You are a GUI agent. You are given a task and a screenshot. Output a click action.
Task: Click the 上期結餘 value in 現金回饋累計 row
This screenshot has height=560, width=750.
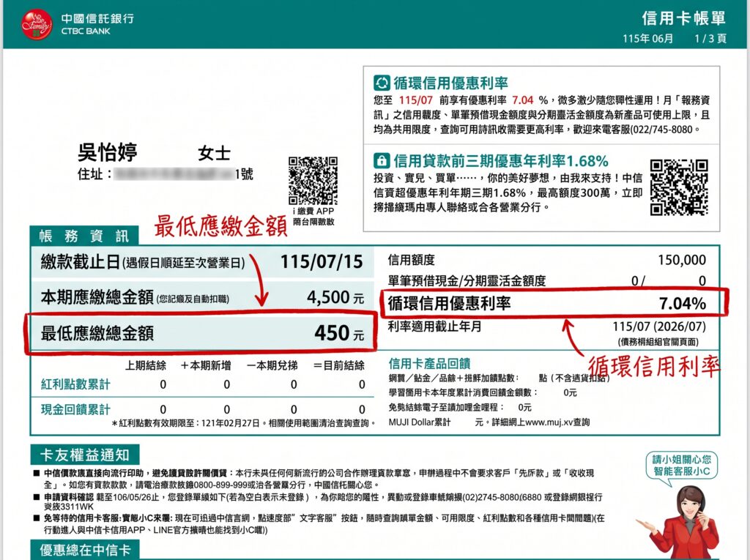pyautogui.click(x=163, y=410)
